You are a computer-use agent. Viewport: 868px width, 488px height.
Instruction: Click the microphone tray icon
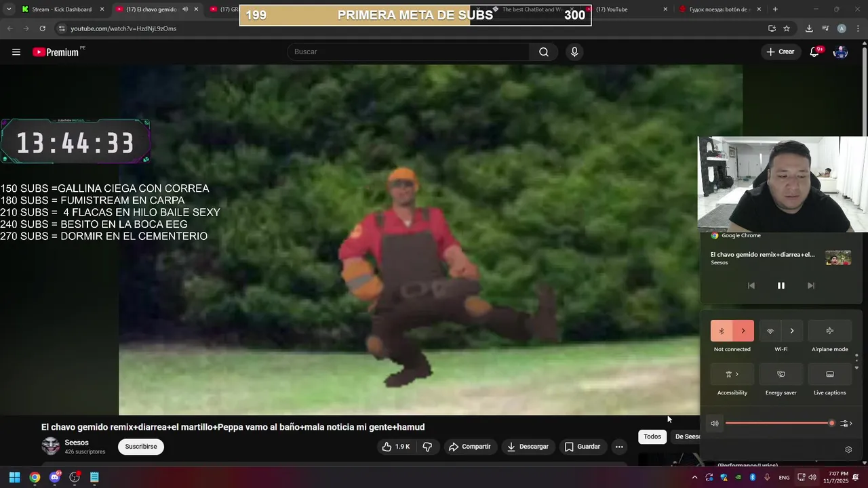[x=767, y=477]
